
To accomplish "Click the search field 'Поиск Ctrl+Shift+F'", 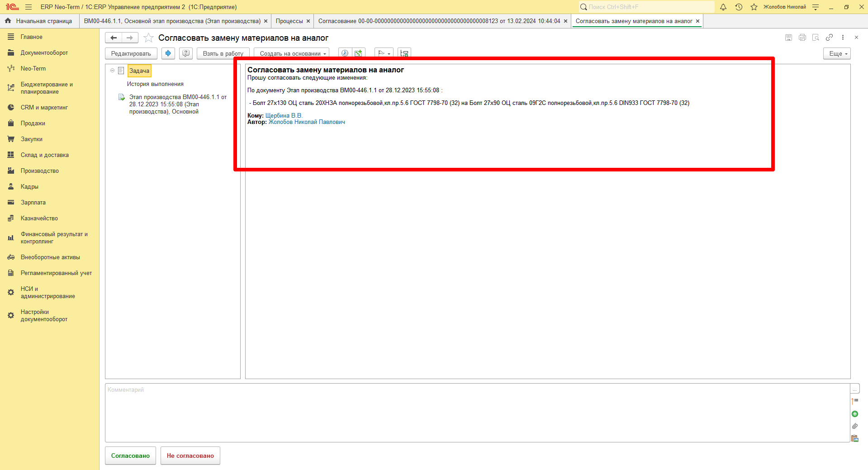I will tap(647, 7).
